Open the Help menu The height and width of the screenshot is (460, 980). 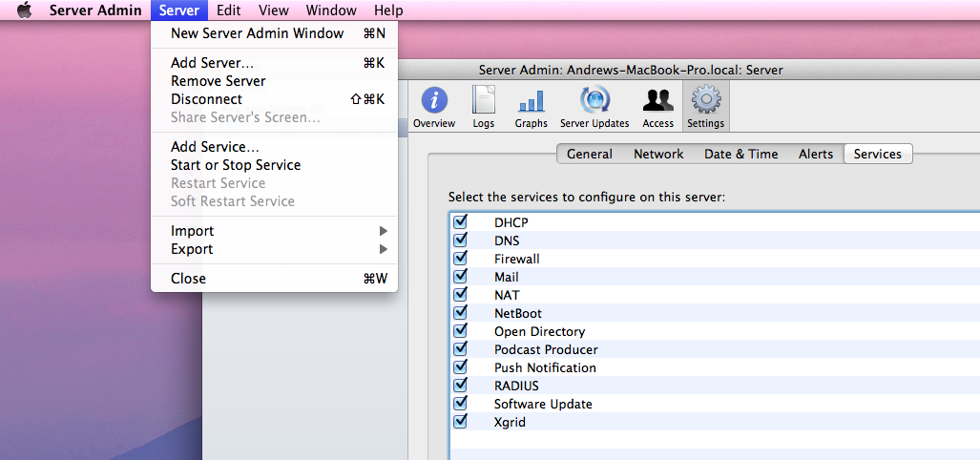pos(388,10)
